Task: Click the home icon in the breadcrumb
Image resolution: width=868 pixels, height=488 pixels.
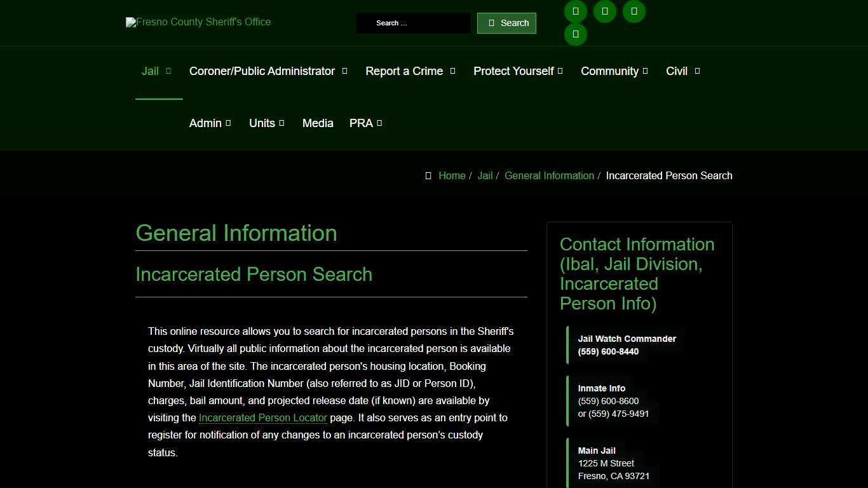Action: pos(428,175)
